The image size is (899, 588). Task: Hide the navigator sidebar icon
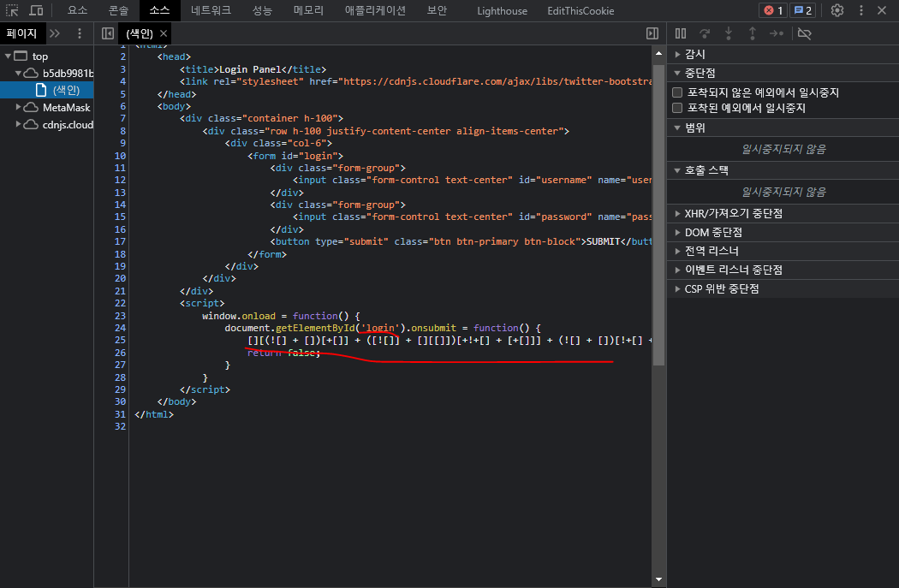107,33
